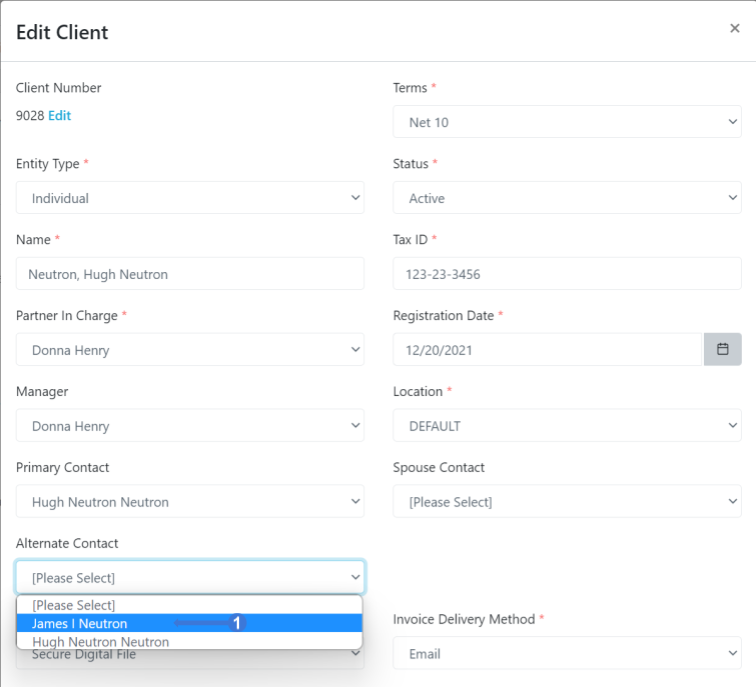Collapse the Alternate Contact dropdown

click(190, 577)
